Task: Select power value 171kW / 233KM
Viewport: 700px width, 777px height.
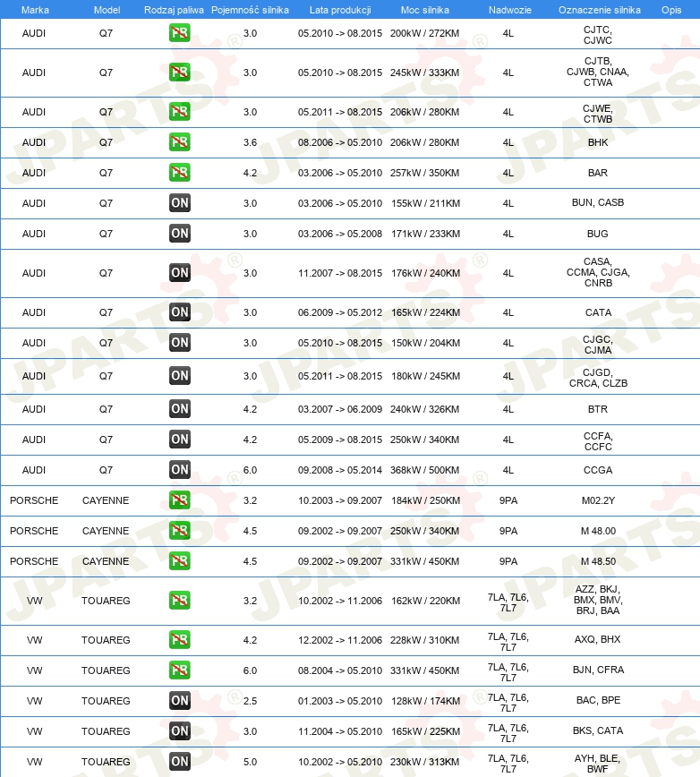Action: [425, 234]
